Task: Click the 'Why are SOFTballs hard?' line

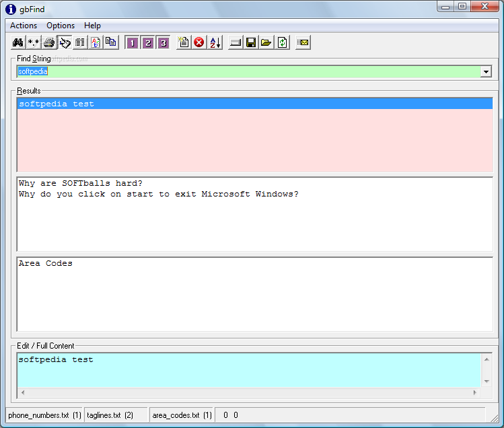Action: pyautogui.click(x=80, y=183)
